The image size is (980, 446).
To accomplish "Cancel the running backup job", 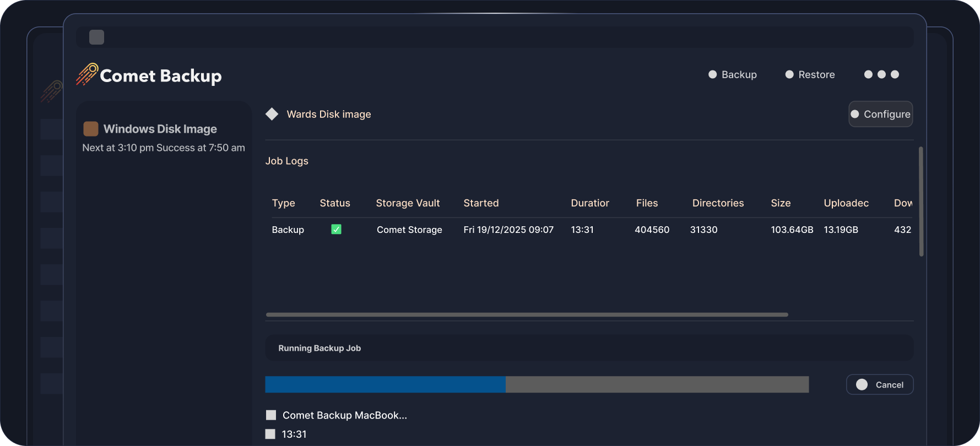I will (x=880, y=385).
